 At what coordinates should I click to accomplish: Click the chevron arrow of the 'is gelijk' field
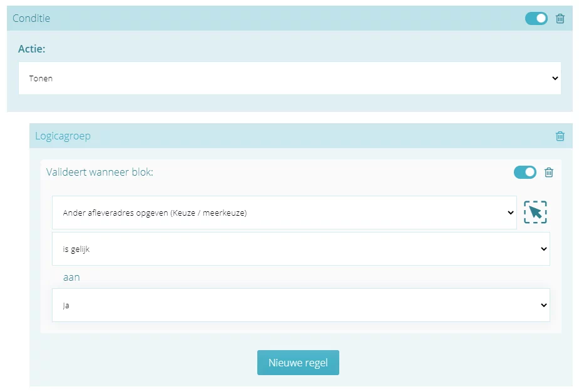point(543,249)
